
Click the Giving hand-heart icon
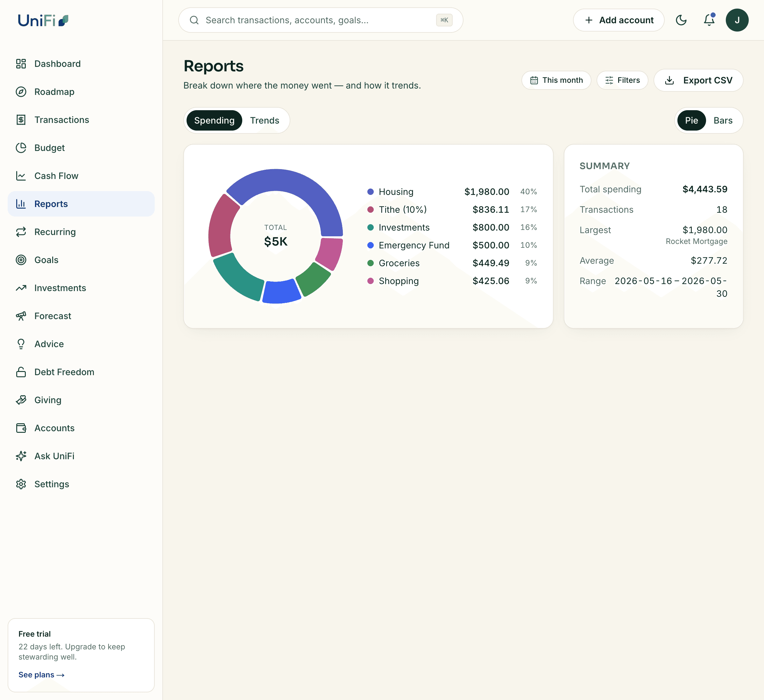click(x=21, y=400)
